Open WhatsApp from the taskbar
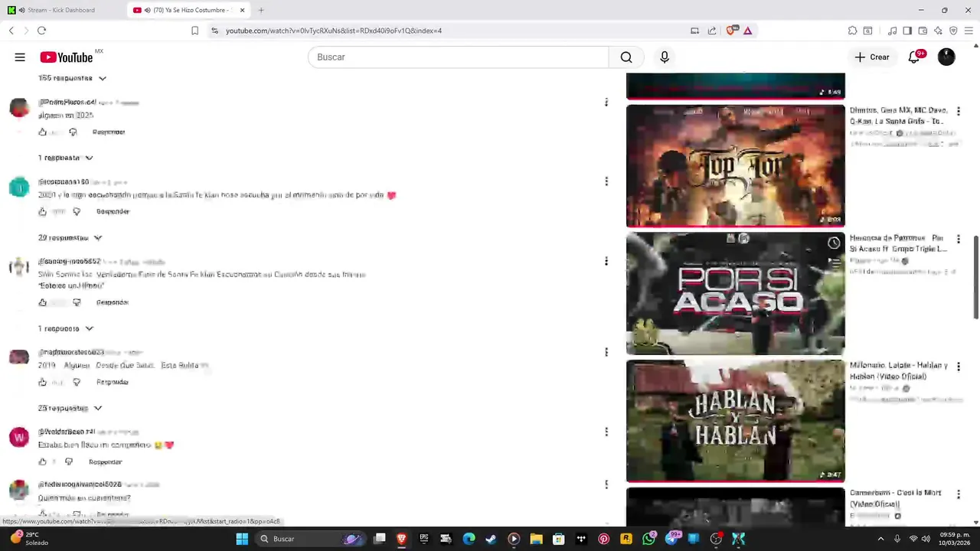Image resolution: width=980 pixels, height=551 pixels. (649, 539)
